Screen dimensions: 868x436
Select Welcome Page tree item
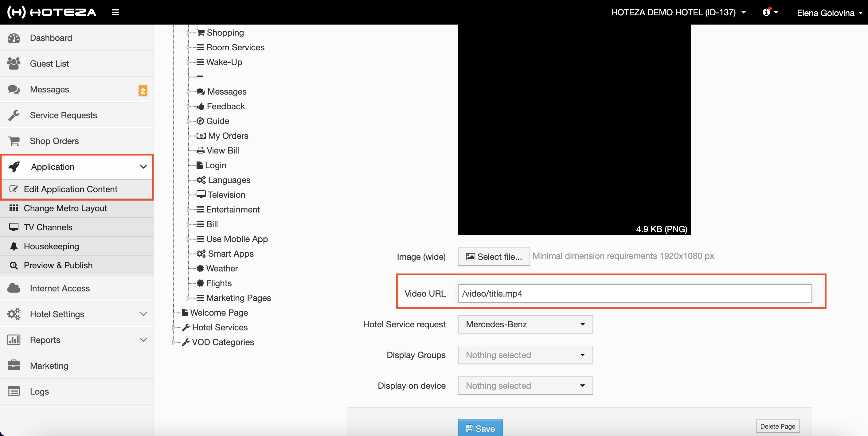pyautogui.click(x=219, y=313)
